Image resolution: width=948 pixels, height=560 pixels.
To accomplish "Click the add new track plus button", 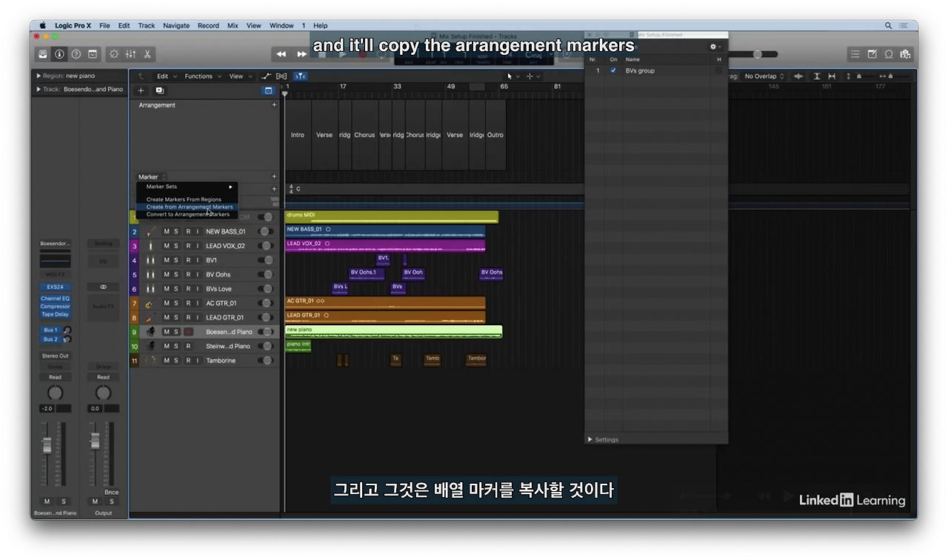I will pyautogui.click(x=141, y=90).
